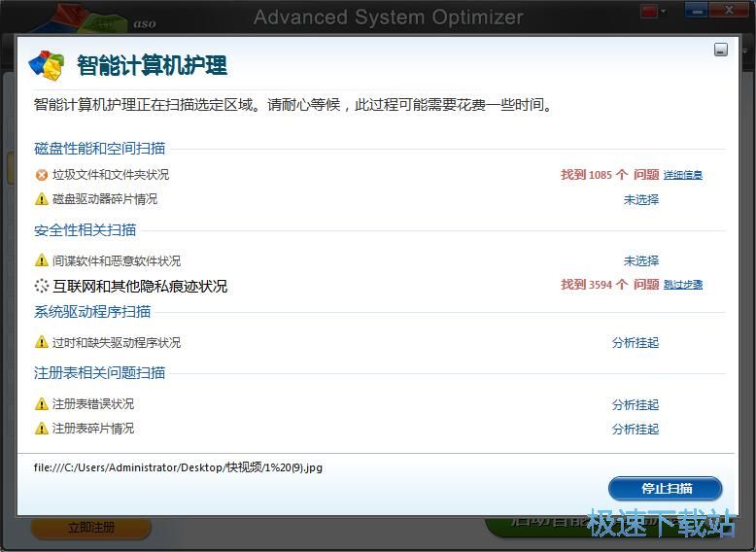The image size is (756, 552).
Task: Click warning icon next to 注册表碎片情况
Action: coord(42,429)
